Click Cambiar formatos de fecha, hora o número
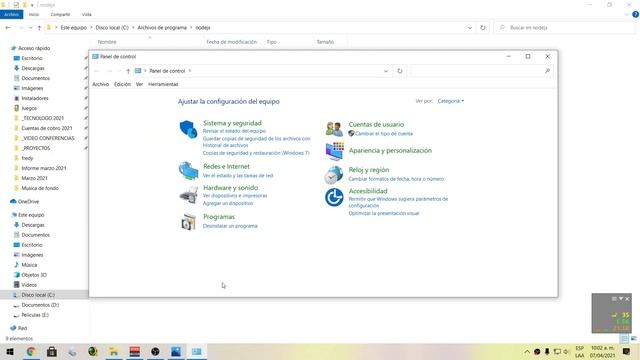The height and width of the screenshot is (360, 640). point(396,179)
